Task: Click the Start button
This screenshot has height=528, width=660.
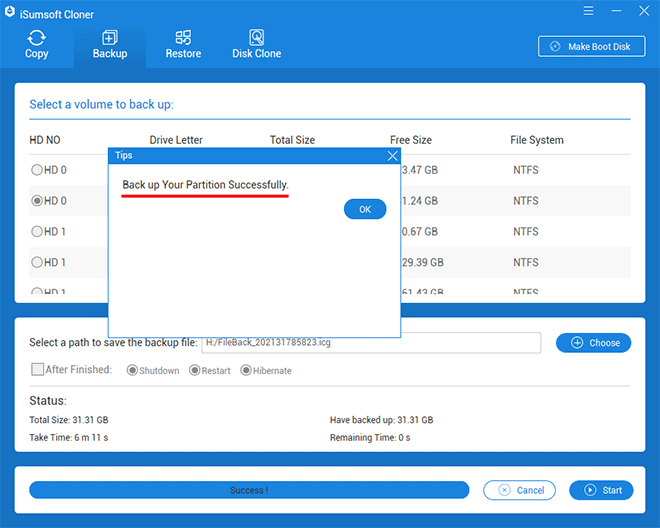Action: [x=601, y=490]
